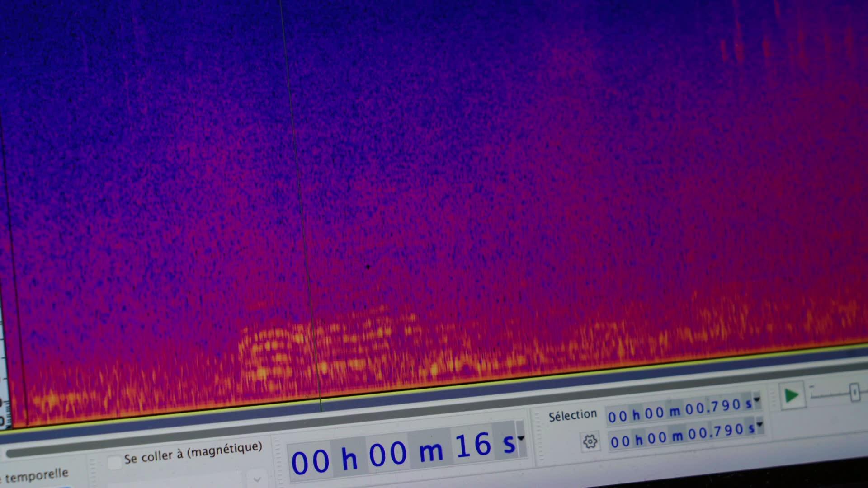This screenshot has height=488, width=868.
Task: Open the selection start time format dropdown
Action: click(757, 400)
